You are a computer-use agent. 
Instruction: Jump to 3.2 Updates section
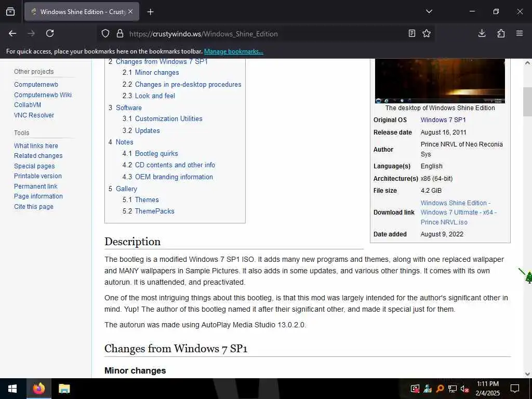[141, 130]
